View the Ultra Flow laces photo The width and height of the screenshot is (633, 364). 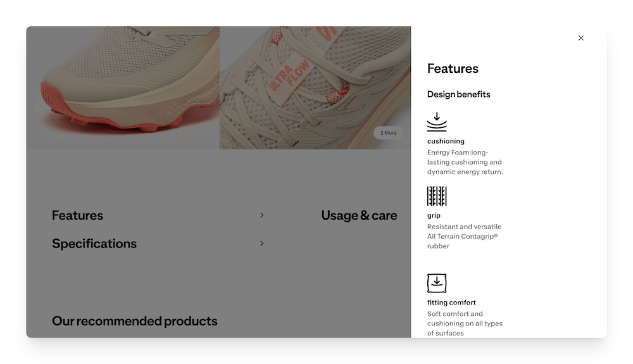(315, 87)
